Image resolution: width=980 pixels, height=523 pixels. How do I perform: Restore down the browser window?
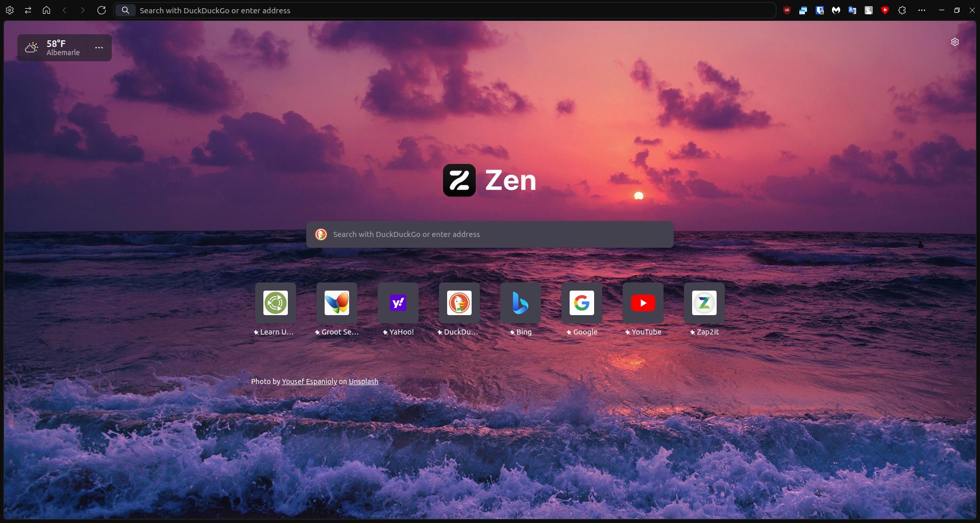(x=957, y=10)
